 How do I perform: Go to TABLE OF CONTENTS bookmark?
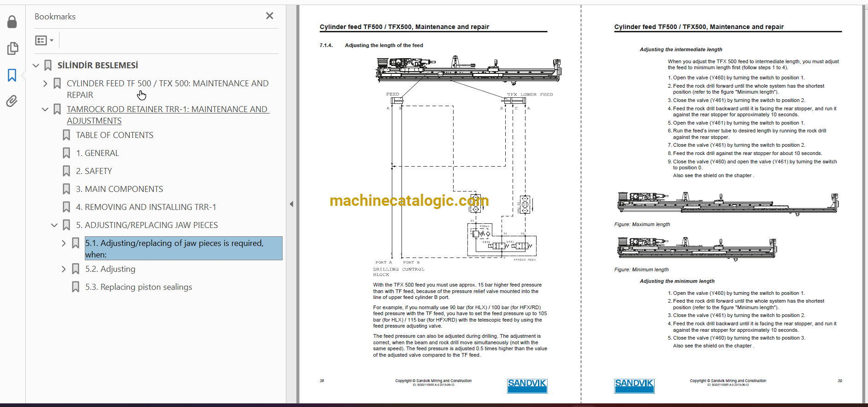click(115, 135)
